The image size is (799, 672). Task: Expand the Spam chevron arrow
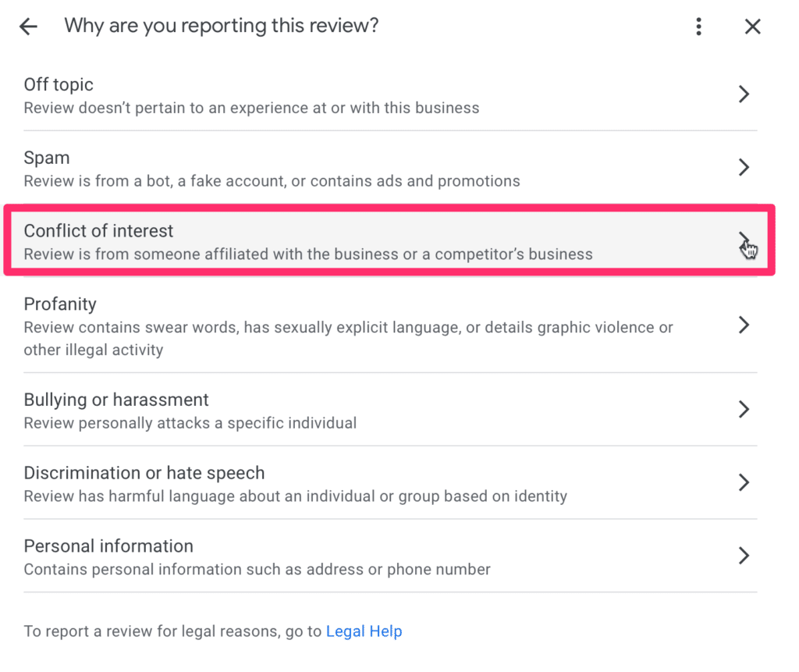coord(744,167)
